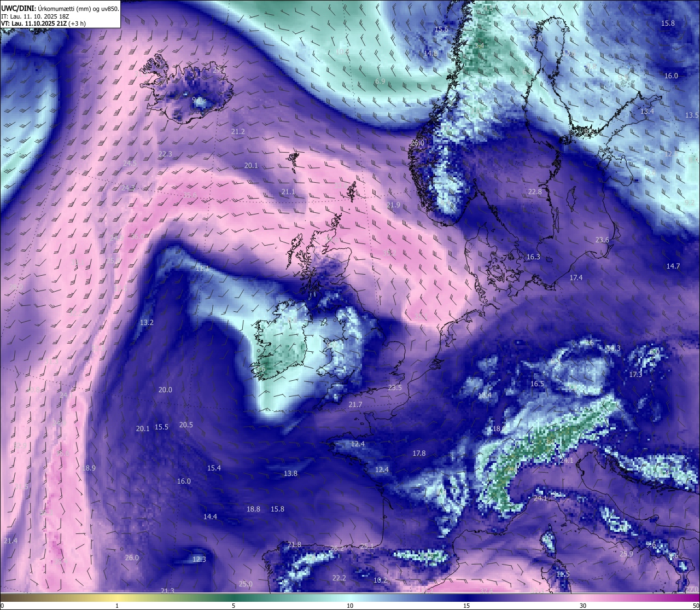This screenshot has height=610, width=700.
Task: Click the 12.3 value northwest of Spain
Action: coord(199,560)
